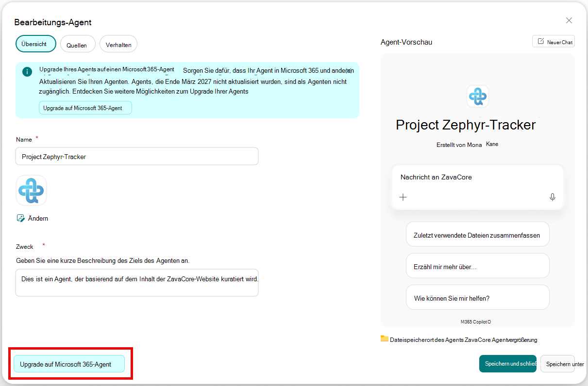
Task: Select the Erzähl mir mehr über suggestion
Action: point(478,266)
